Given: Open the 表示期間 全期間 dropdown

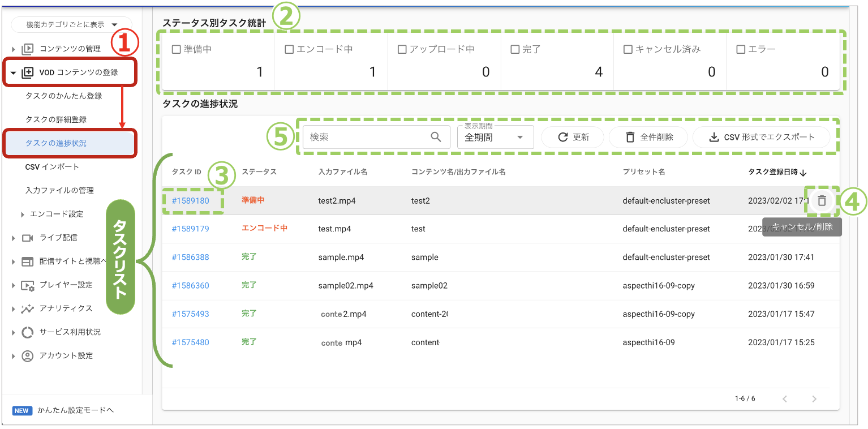Looking at the screenshot, I should point(495,138).
